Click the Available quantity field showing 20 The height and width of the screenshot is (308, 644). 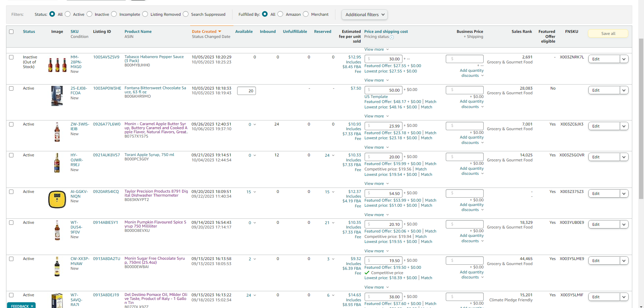[247, 91]
